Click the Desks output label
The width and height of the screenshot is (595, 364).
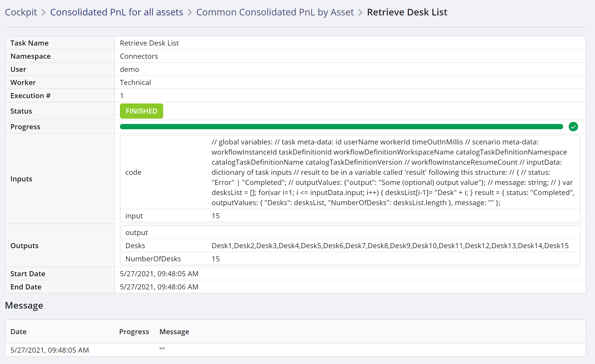[135, 246]
